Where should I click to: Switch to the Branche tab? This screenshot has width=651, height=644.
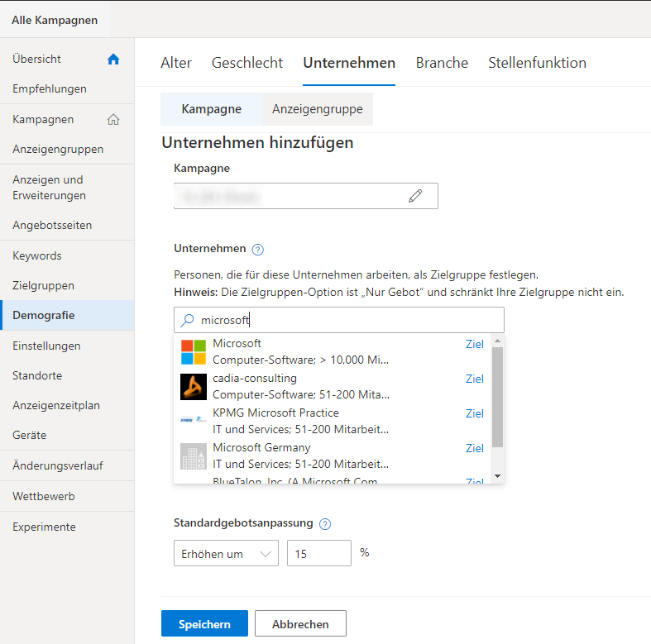[442, 63]
